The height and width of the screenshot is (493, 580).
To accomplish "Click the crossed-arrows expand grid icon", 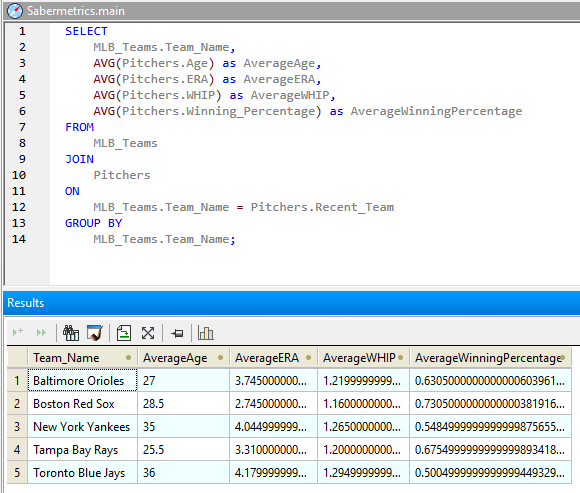I will pos(148,333).
